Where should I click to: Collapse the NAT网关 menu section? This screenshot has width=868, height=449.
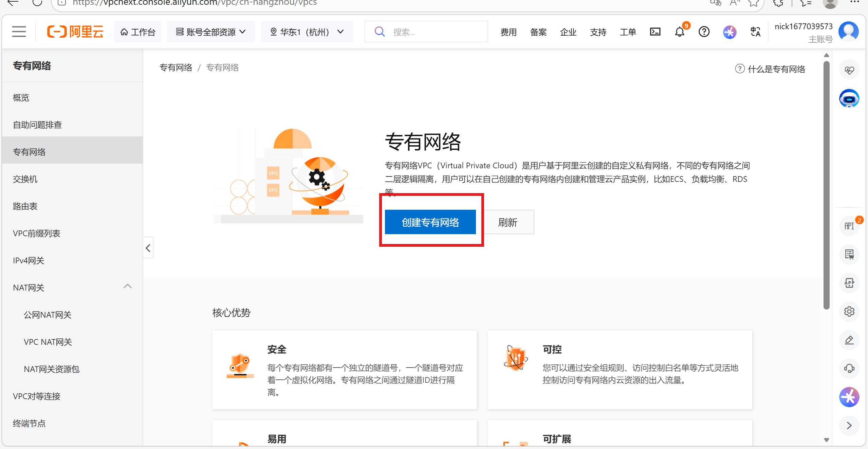[127, 287]
